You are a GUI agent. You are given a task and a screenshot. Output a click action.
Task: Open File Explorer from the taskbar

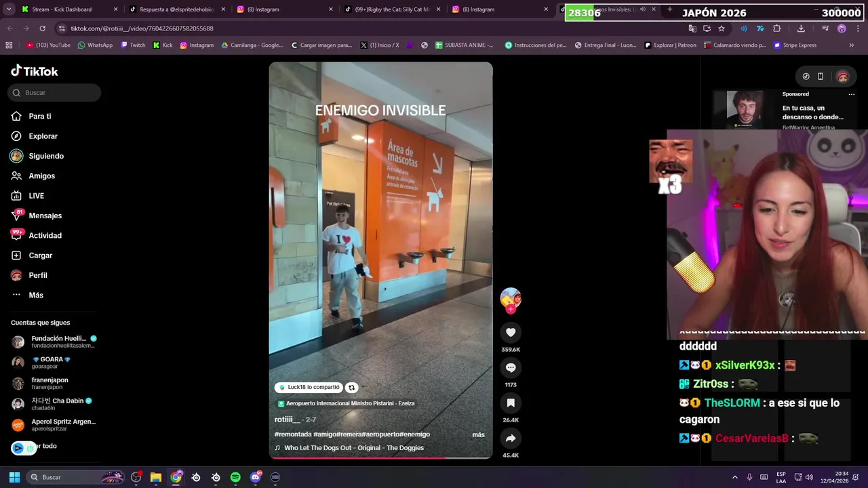(x=156, y=477)
